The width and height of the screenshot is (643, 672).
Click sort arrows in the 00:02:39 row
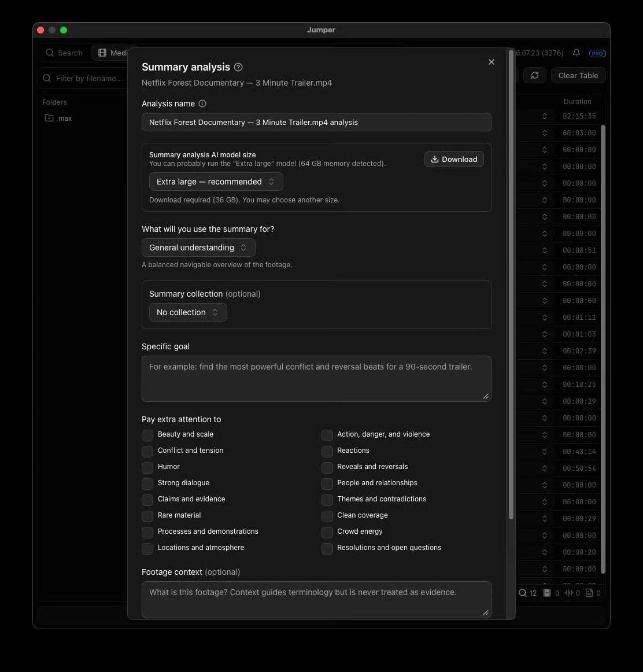point(545,351)
